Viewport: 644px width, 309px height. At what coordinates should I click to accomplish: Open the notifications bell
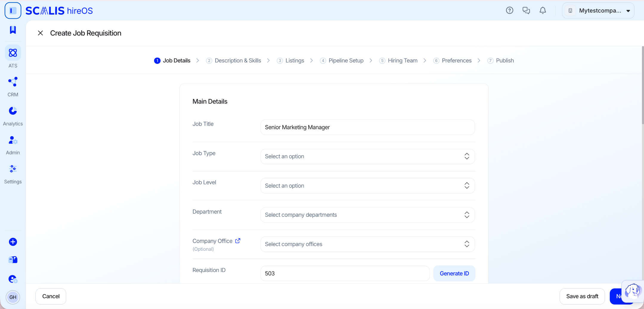[543, 10]
